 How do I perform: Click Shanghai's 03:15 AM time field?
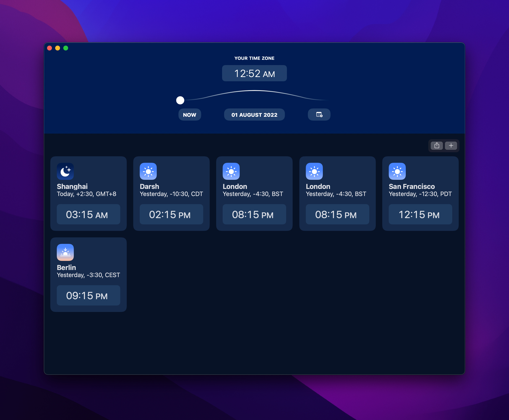[x=88, y=214]
